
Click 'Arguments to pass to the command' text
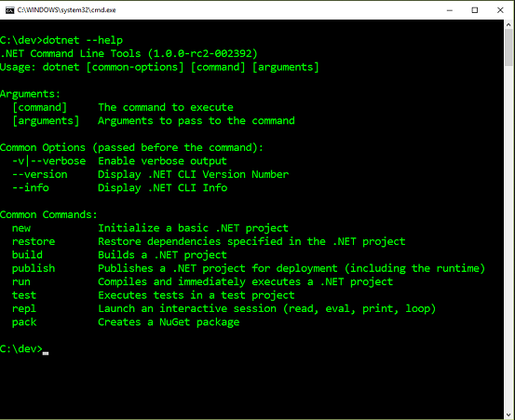point(197,121)
